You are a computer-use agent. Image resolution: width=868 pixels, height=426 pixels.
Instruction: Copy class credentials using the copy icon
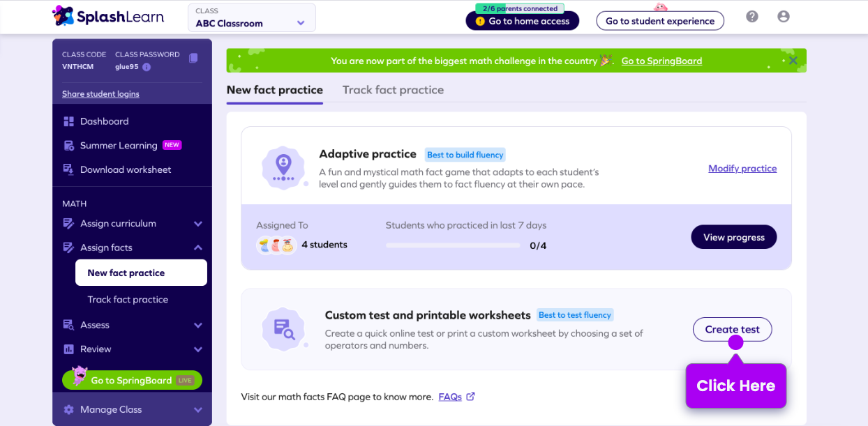[193, 58]
